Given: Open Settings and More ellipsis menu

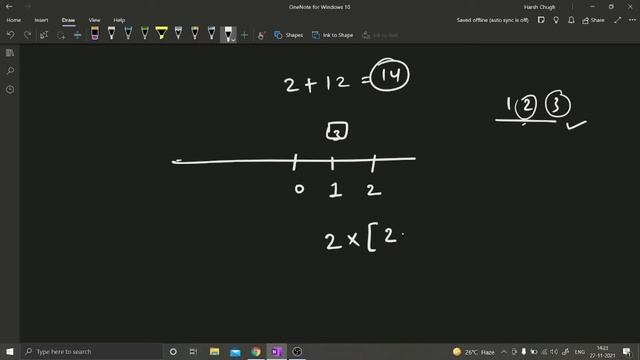Looking at the screenshot, I should coord(632,20).
